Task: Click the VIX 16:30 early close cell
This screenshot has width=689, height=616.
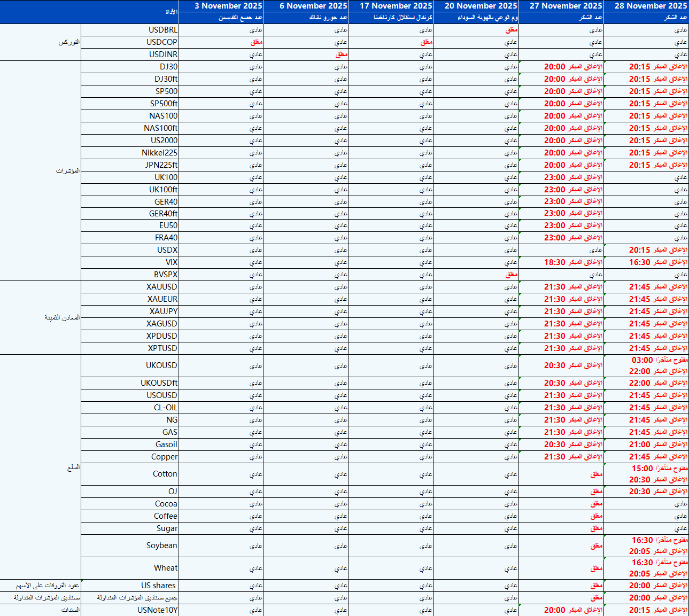Action: 658,262
